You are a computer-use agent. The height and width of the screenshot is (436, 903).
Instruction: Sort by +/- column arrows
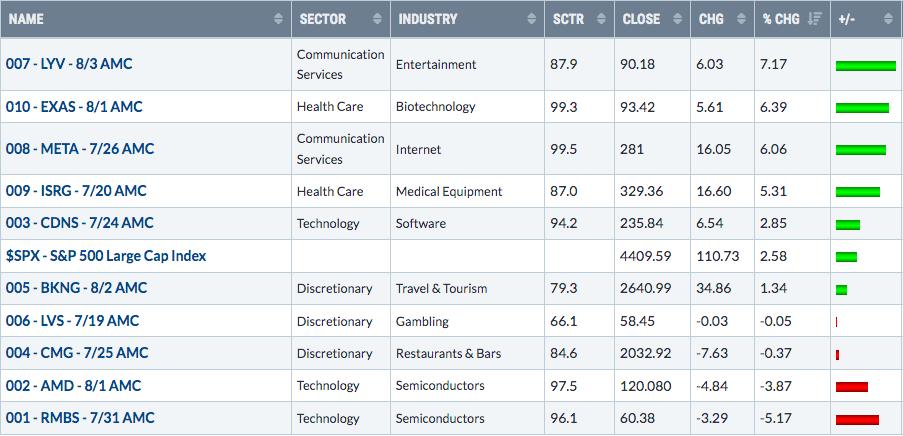887,19
